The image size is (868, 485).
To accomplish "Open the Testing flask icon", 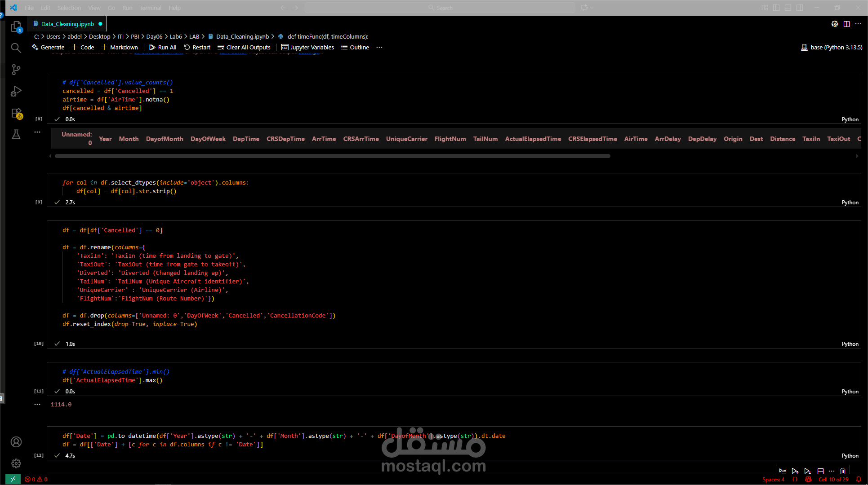I will [16, 134].
